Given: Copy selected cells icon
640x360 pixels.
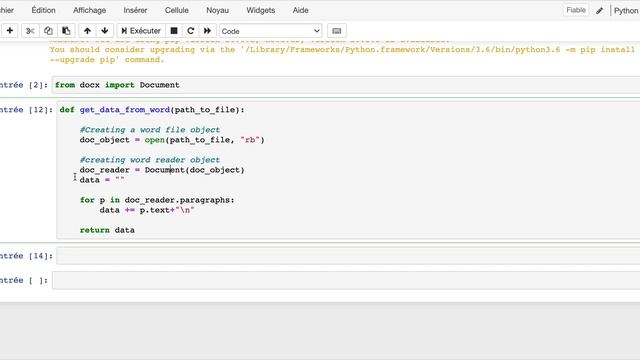Looking at the screenshot, I should 48,31.
